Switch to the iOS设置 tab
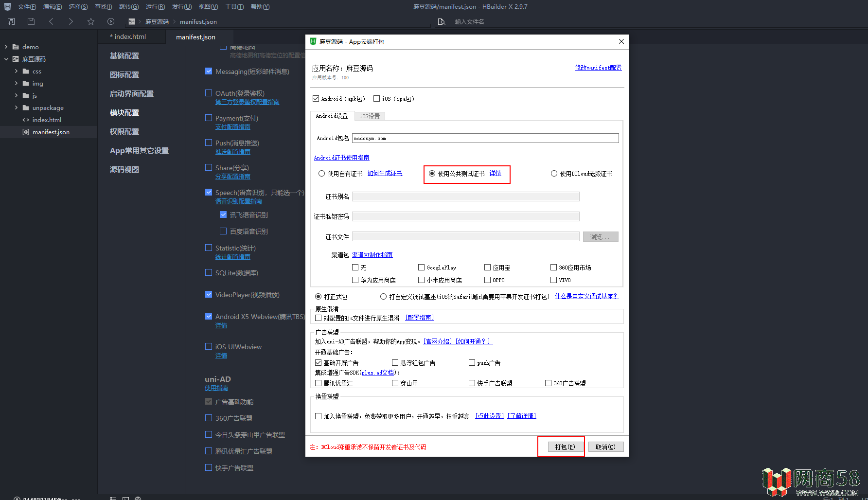Viewport: 868px width, 500px height. pos(370,116)
